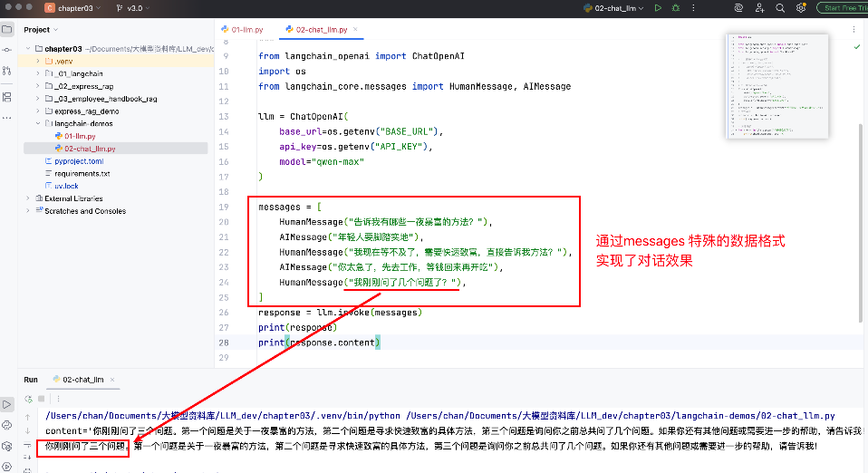Debug 02-chat_llm with the bug icon
This screenshot has width=868, height=473.
click(x=675, y=8)
